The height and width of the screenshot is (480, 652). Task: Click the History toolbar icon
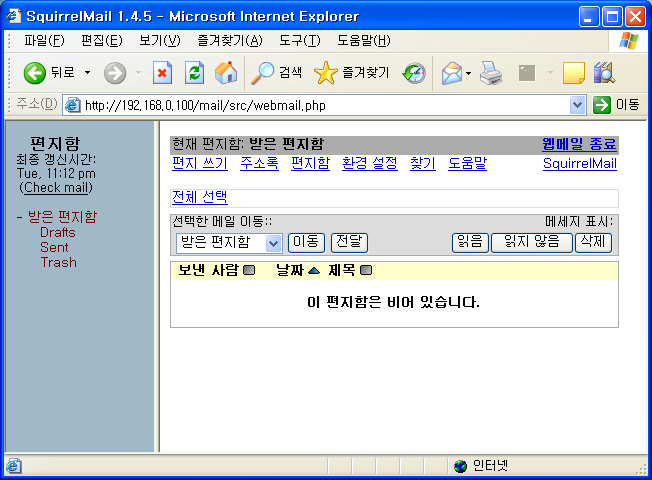point(414,72)
